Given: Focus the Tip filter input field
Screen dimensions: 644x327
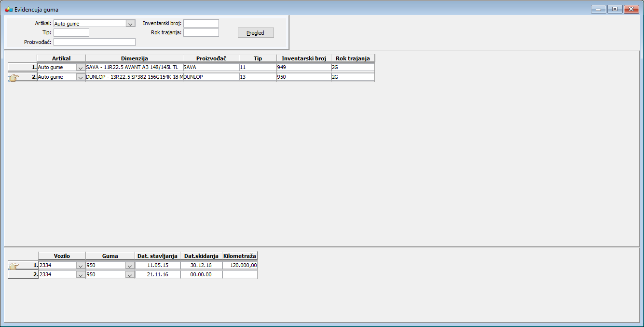Looking at the screenshot, I should pos(71,33).
